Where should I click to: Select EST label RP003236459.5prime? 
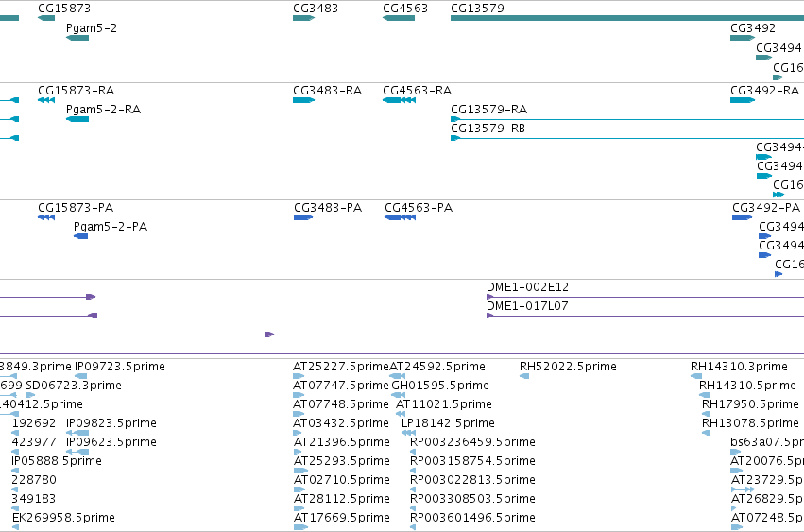click(x=472, y=442)
